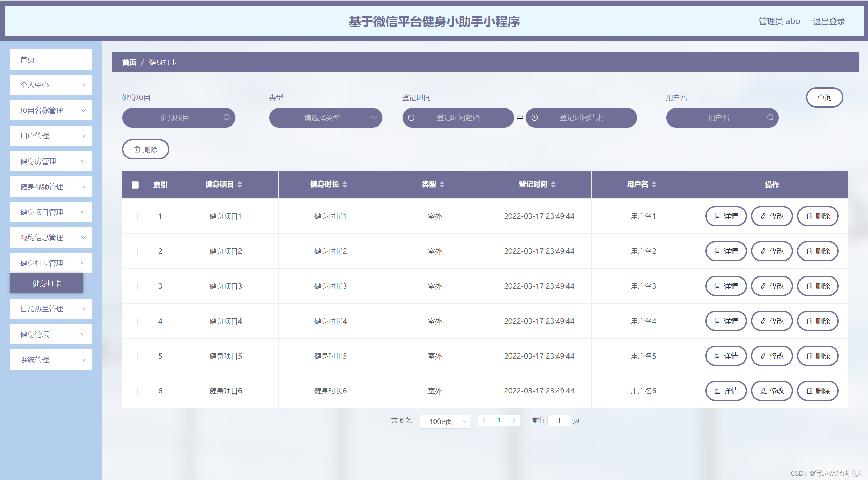Viewport: 868px width, 480px height.
Task: Open 首页 in the sidebar menu
Action: 51,60
